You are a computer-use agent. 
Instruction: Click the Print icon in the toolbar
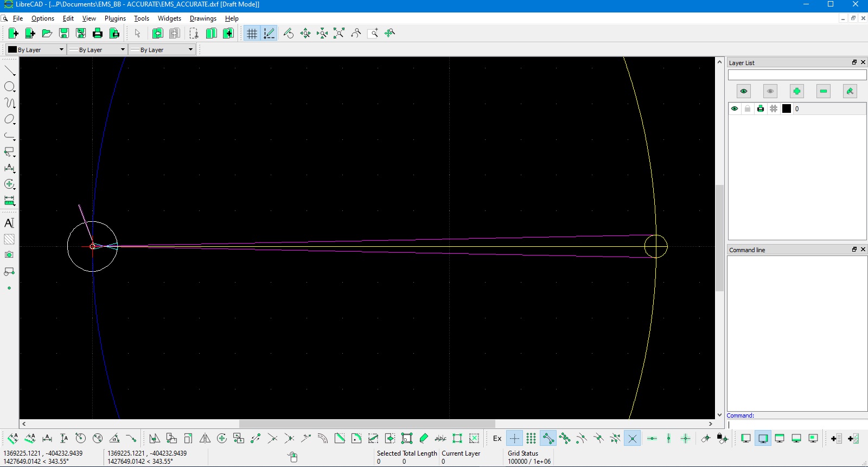click(x=98, y=33)
